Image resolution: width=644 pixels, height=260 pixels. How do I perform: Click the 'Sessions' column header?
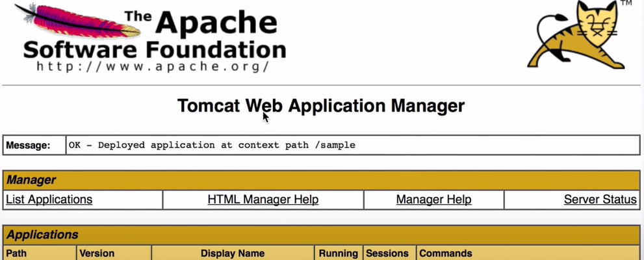(390, 253)
